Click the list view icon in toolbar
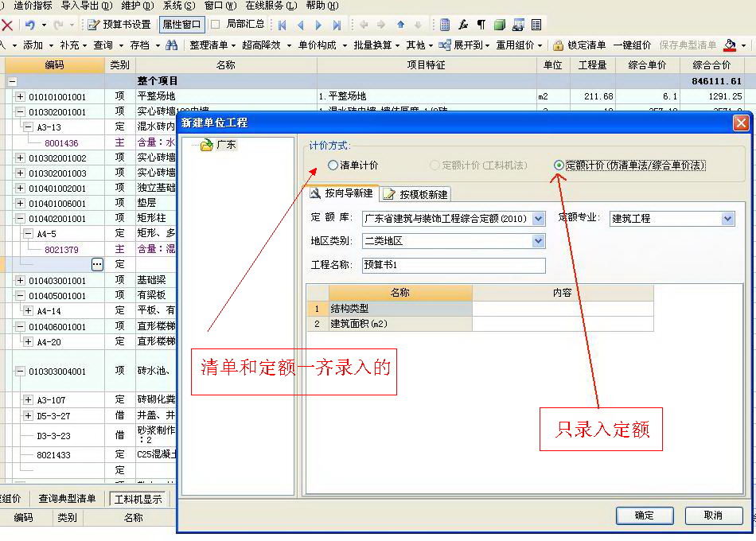The width and height of the screenshot is (756, 541). point(536,25)
